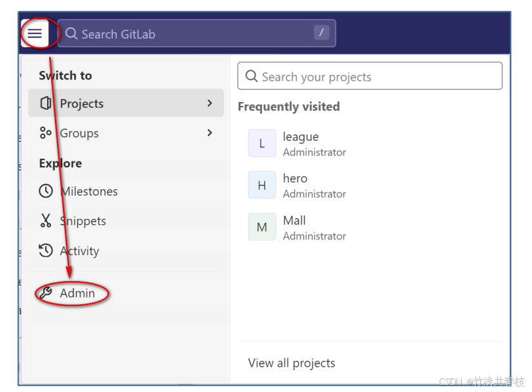
Task: Click View all projects link
Action: 291,363
